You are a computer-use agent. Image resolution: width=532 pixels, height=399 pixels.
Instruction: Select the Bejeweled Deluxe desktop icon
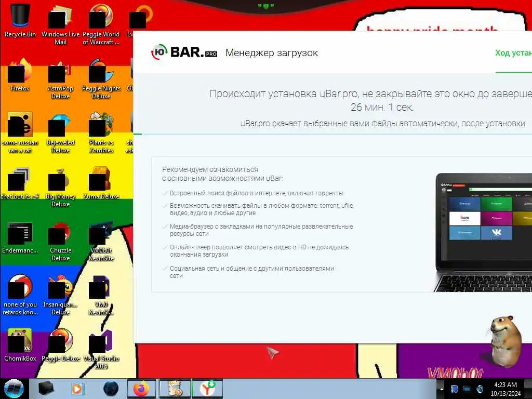point(60,133)
